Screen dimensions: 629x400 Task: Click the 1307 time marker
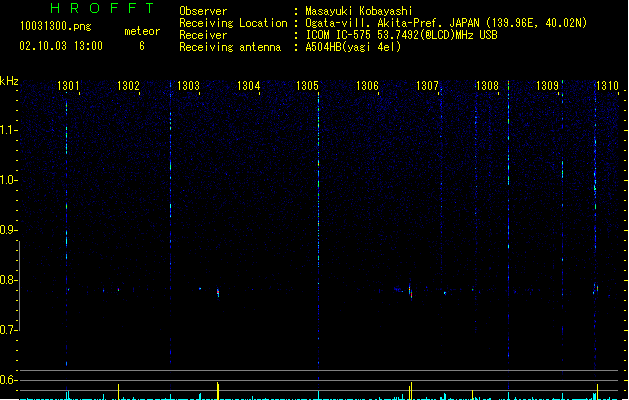(427, 86)
